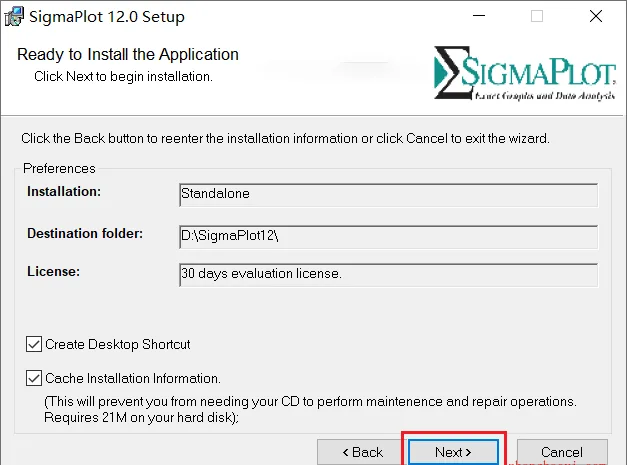Click the SigmaPlot logo banner

tap(525, 73)
